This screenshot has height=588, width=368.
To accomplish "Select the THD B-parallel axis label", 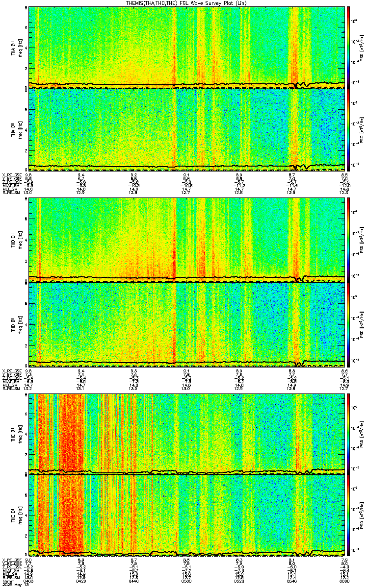I will (x=14, y=324).
